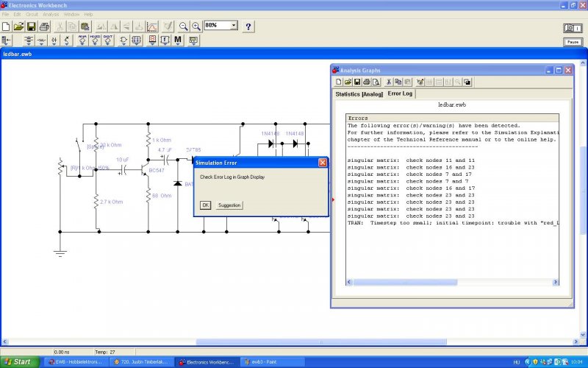Close the Simulation Error dialog
This screenshot has width=588, height=368.
tap(322, 163)
